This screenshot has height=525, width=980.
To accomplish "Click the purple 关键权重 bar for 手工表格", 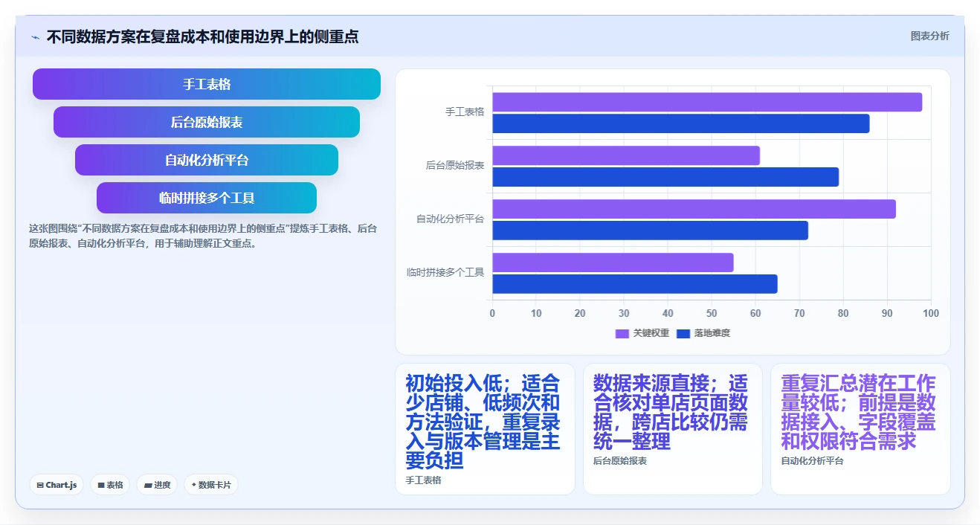I will (x=707, y=102).
